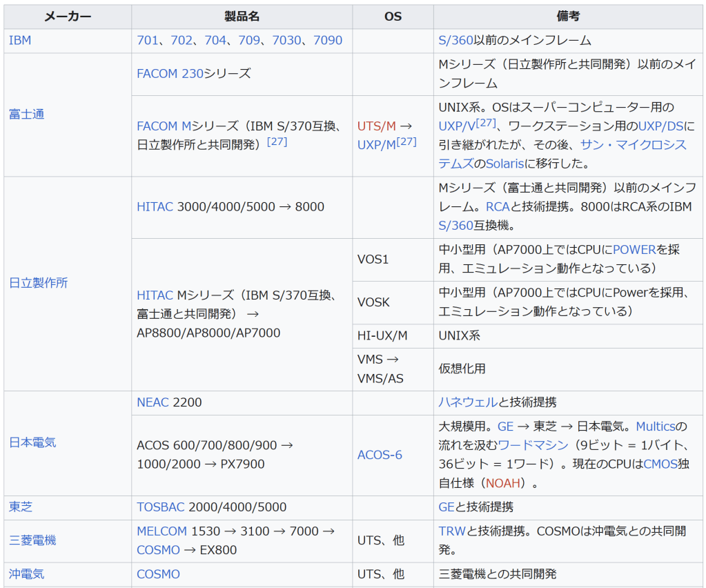Viewport: 706px width, 588px height.
Task: Open the IBM manufacturer link
Action: (20, 41)
